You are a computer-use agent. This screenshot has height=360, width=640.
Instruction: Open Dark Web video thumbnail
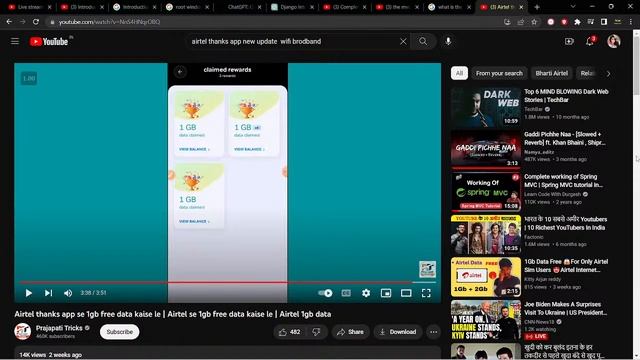[x=486, y=107]
